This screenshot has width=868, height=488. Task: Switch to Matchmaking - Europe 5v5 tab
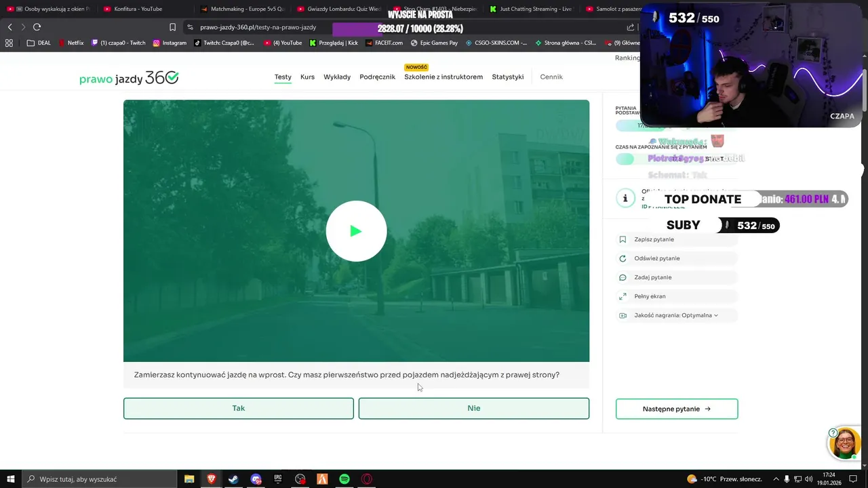(243, 9)
